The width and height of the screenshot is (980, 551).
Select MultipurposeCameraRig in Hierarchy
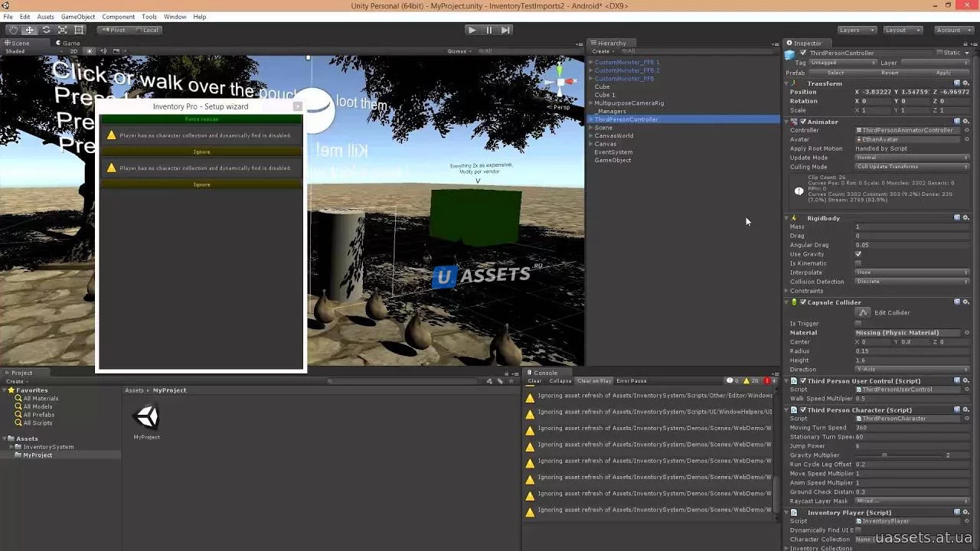629,103
